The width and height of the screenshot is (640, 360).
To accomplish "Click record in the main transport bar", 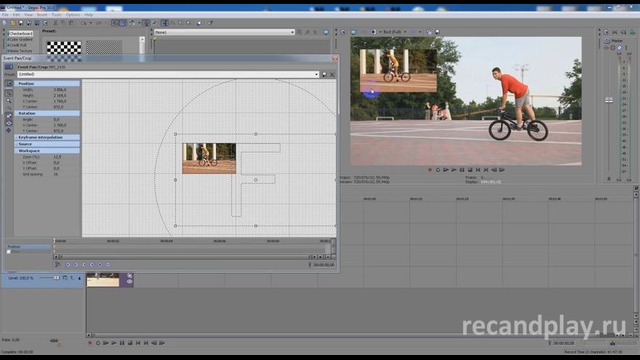I will click(x=90, y=343).
